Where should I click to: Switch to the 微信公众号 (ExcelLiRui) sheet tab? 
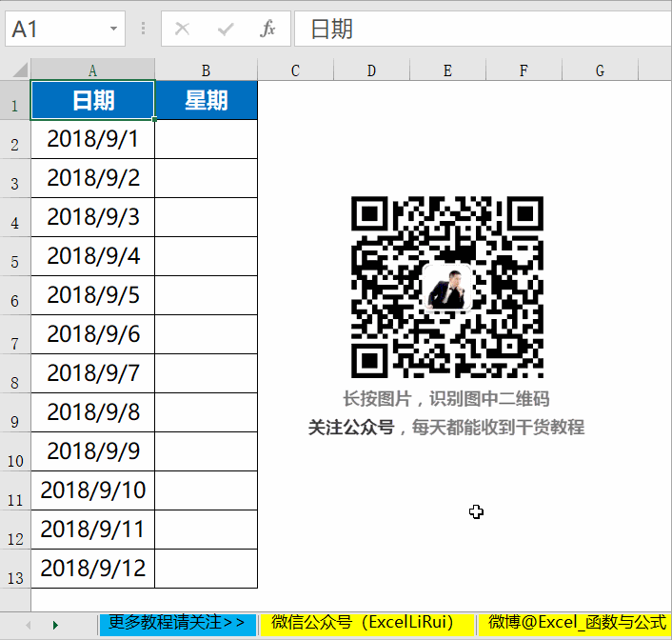(x=366, y=624)
